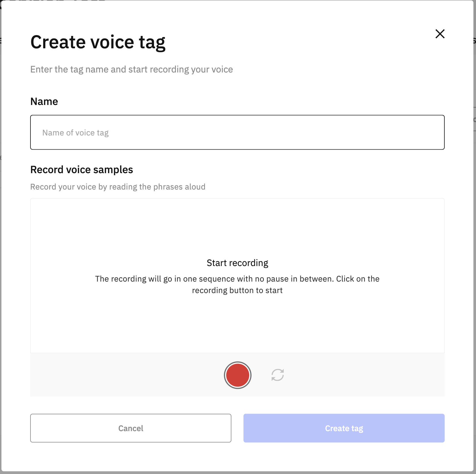Click the 'Record voice samples' heading
The width and height of the screenshot is (476, 474).
pos(82,170)
